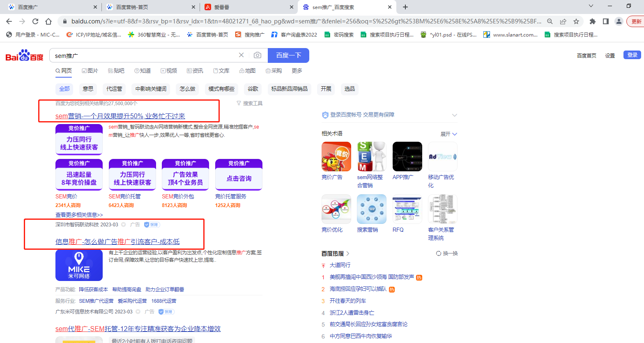
Task: Open Chrome extensions puzzle icon
Action: coord(592,21)
